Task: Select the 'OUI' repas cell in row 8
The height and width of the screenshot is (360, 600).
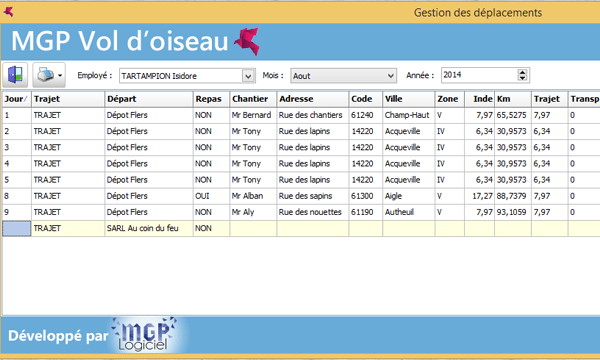Action: 211,196
